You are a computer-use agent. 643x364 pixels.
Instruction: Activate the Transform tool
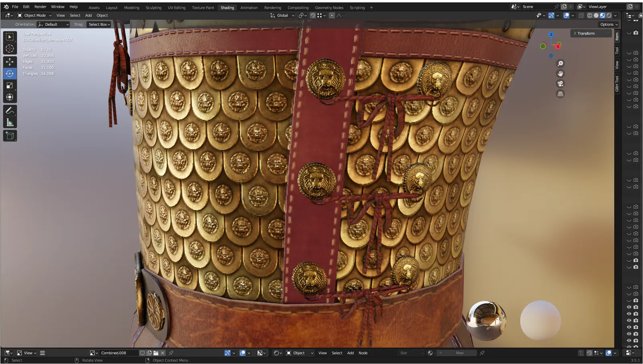click(10, 97)
